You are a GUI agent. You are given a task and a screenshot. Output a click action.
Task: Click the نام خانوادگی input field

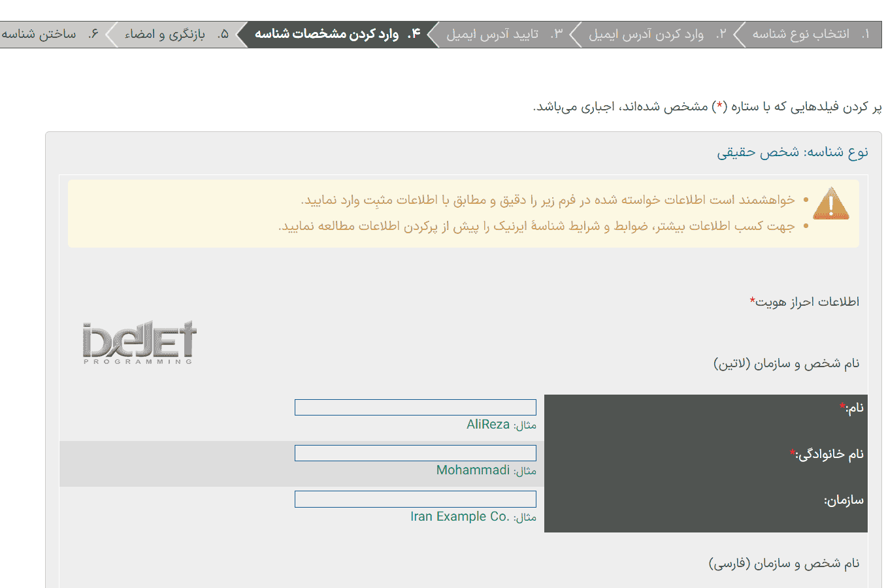pos(416,453)
